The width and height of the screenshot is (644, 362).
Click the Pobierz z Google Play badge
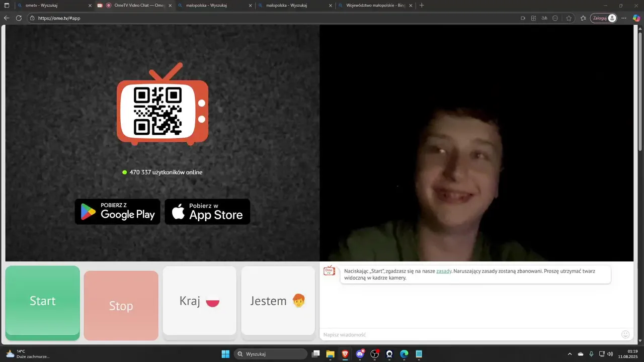(118, 212)
